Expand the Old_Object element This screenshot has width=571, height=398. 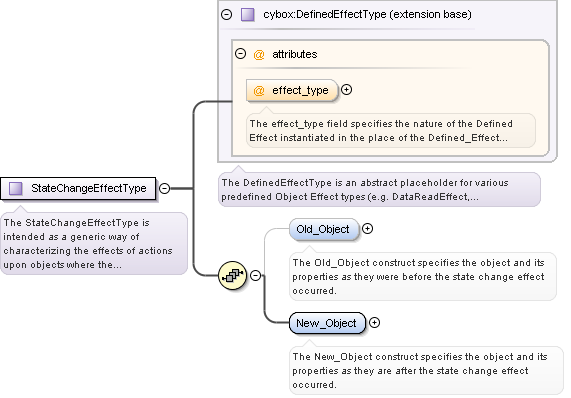tap(367, 229)
